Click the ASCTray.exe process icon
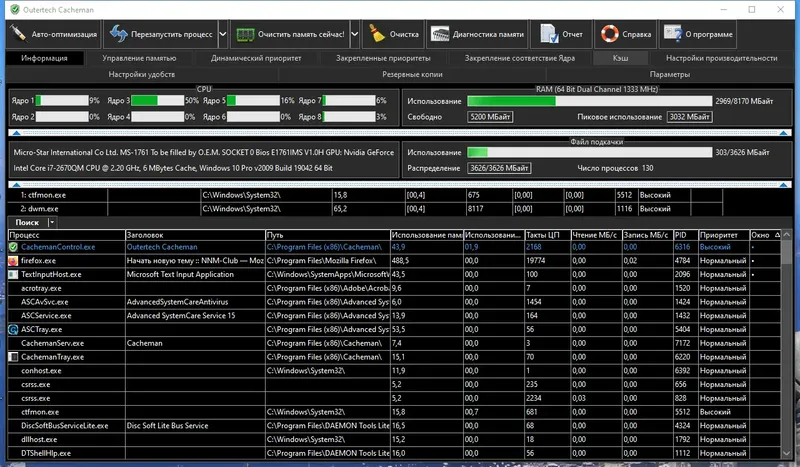Screen dimensions: 800x467 [13, 330]
